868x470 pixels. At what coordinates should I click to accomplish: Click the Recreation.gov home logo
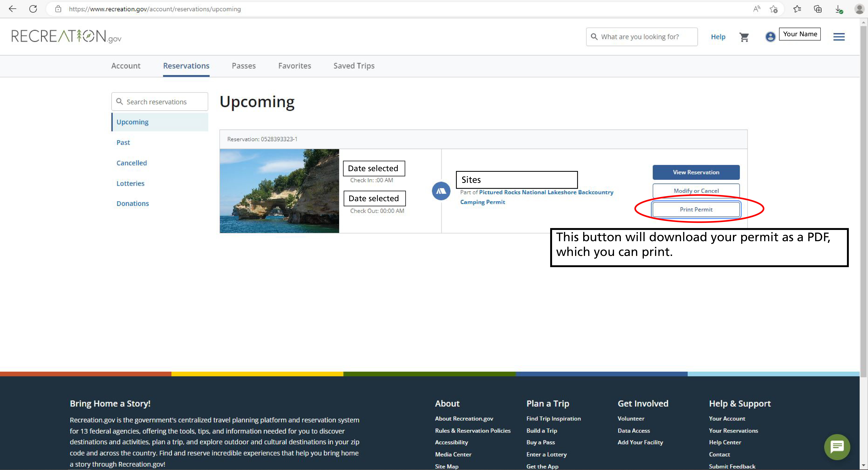[65, 36]
